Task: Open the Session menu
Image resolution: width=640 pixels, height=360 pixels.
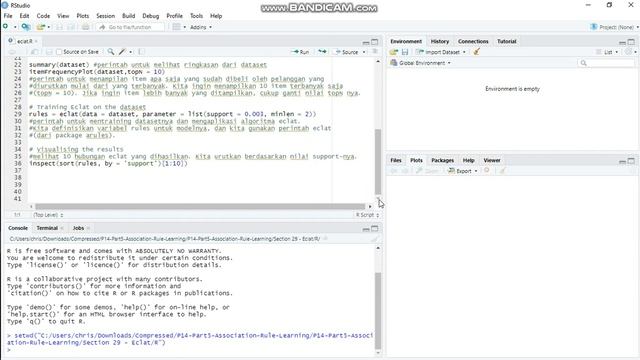Action: [105, 16]
